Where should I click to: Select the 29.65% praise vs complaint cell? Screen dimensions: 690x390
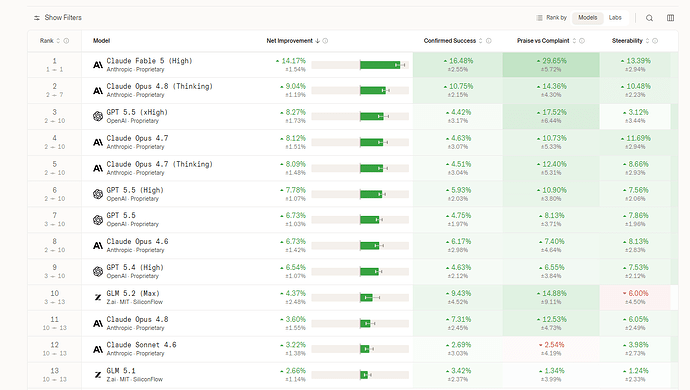tap(551, 65)
